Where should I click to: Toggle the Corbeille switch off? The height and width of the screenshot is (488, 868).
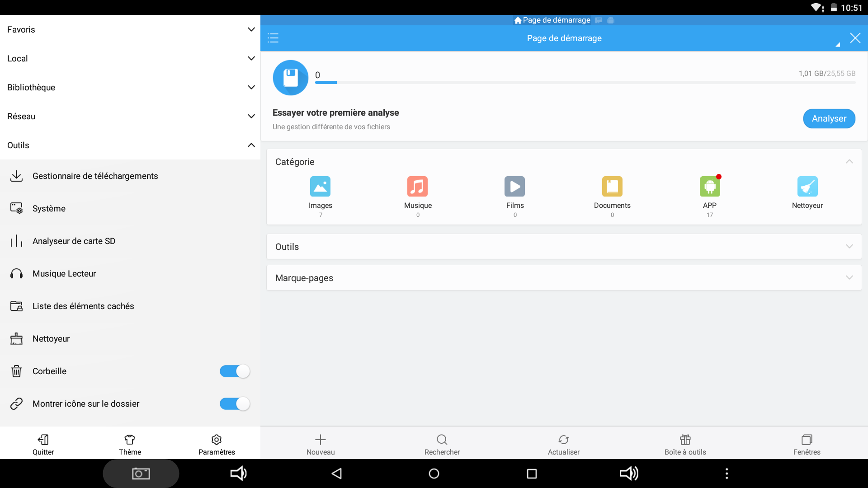[x=235, y=371]
